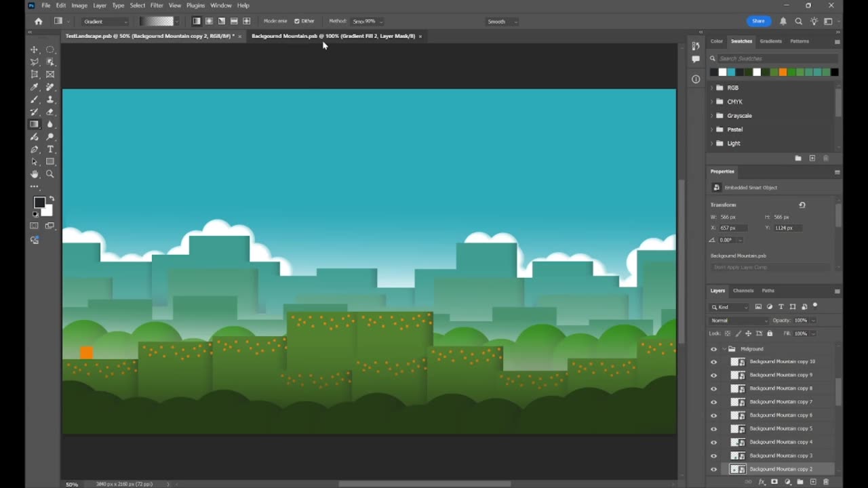Select the Spot Healing Brush tool

point(50,87)
